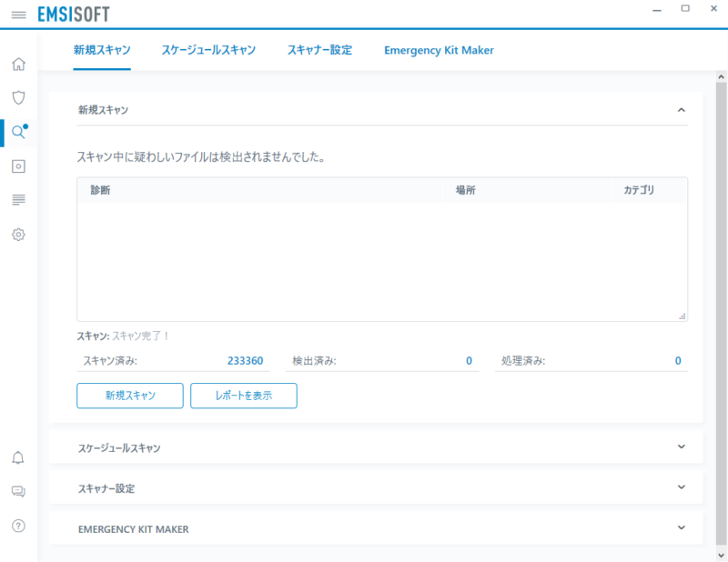Open the Protection shield icon
Viewport: 728px width, 562px height.
(x=18, y=97)
